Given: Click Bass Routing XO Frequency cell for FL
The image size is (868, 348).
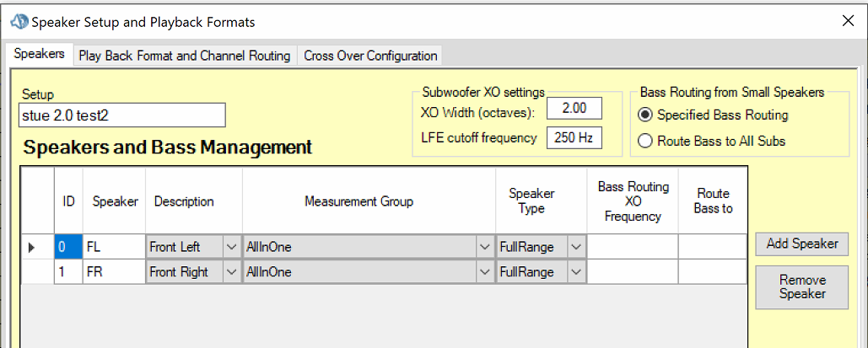Looking at the screenshot, I should (x=632, y=247).
